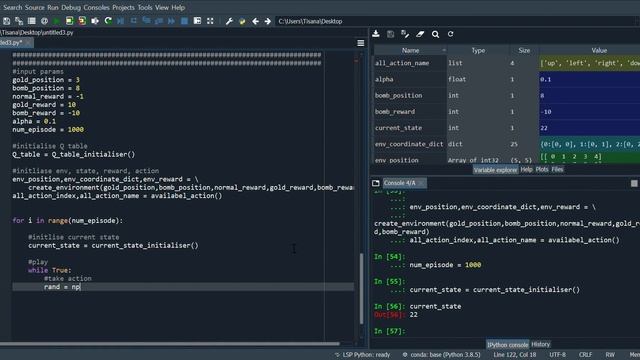Click the editor horizontal scrollbar

click(x=169, y=344)
